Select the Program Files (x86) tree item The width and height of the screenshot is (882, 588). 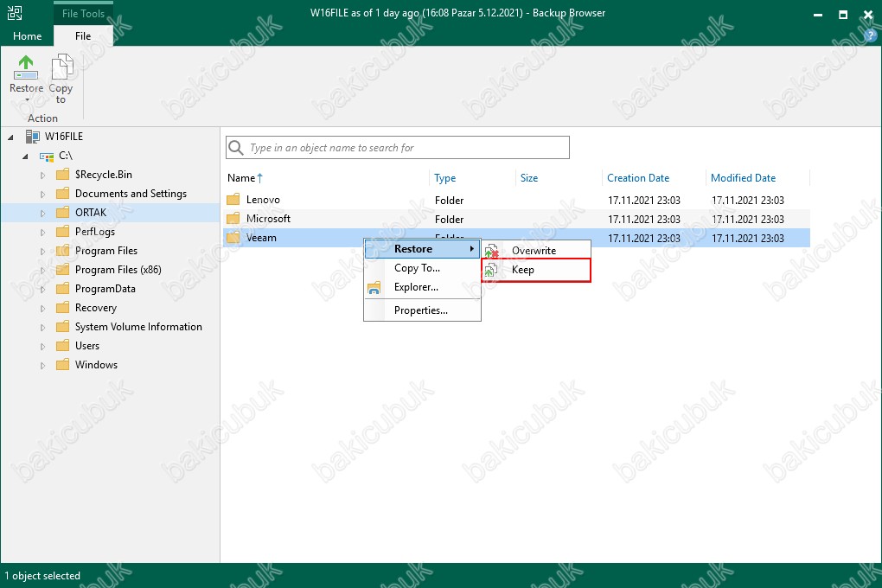(118, 270)
